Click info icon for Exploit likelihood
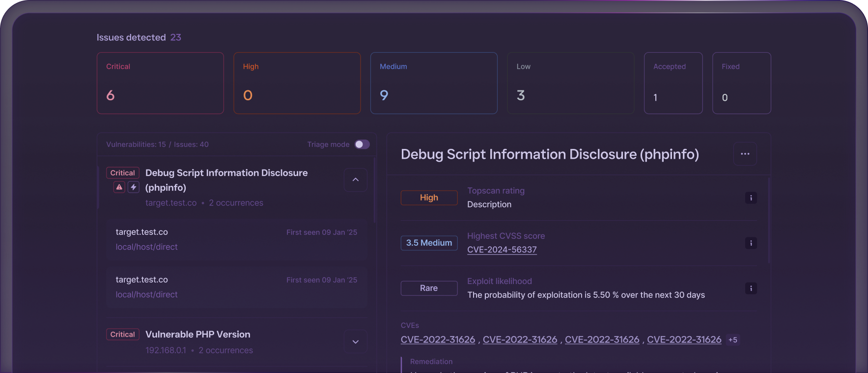The height and width of the screenshot is (373, 868). click(751, 288)
